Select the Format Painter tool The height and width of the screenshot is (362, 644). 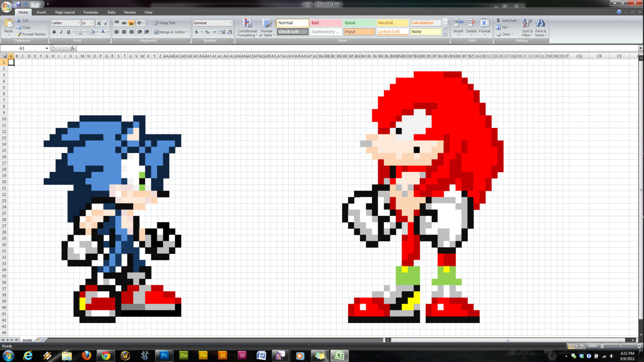(x=31, y=34)
